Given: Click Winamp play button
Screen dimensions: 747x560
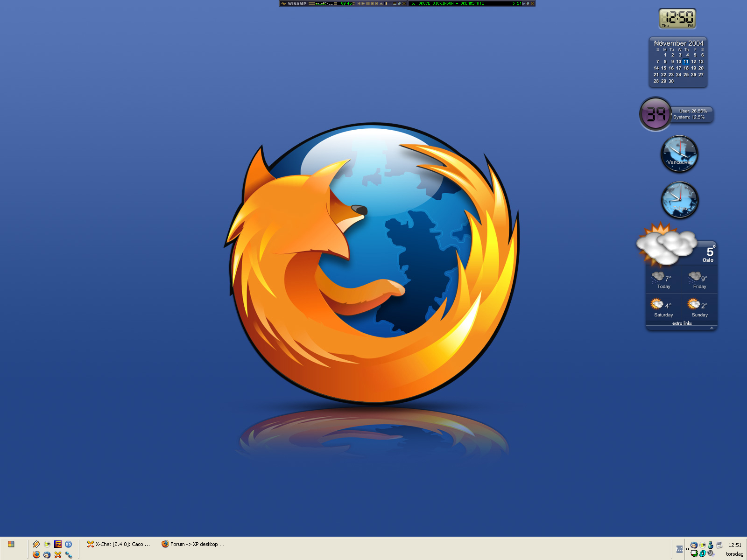Looking at the screenshot, I should [x=363, y=3].
